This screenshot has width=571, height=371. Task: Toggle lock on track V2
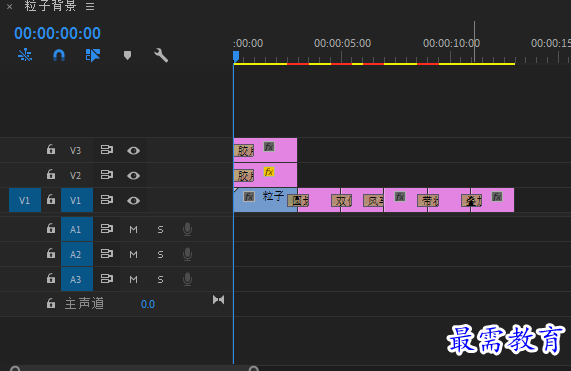click(51, 175)
